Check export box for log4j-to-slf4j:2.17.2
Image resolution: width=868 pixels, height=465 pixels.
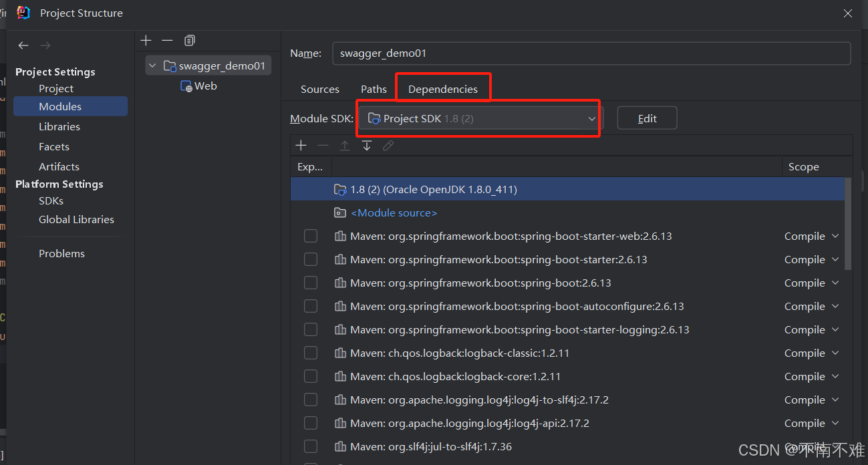pos(311,400)
